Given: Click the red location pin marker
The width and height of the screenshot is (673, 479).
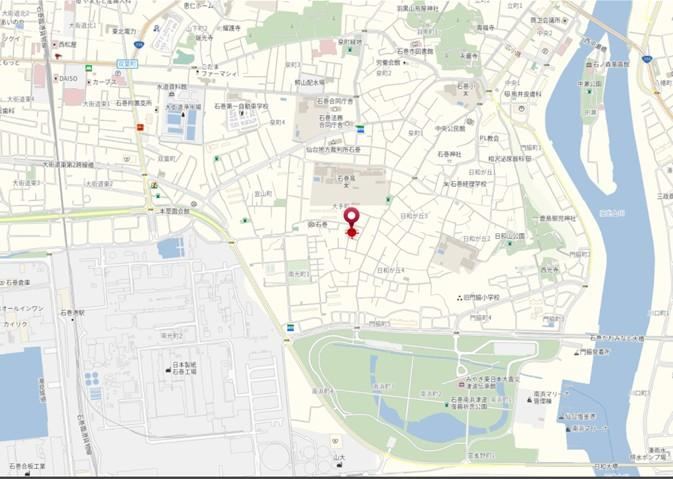Looking at the screenshot, I should point(352,218).
